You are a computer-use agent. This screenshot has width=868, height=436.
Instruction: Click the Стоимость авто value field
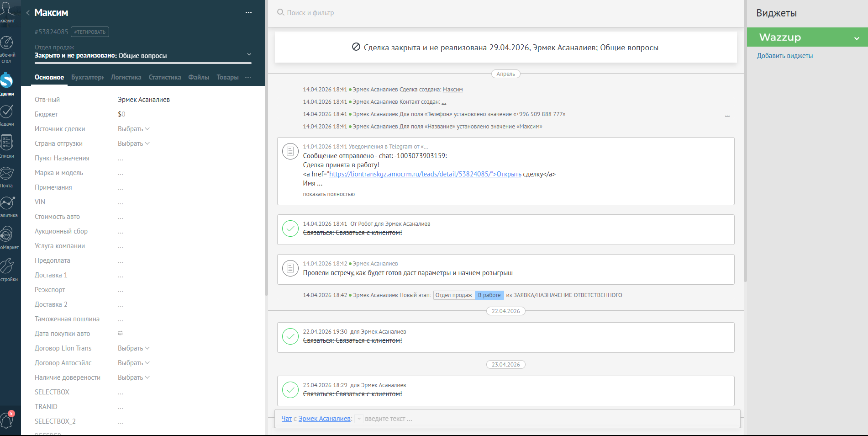121,217
